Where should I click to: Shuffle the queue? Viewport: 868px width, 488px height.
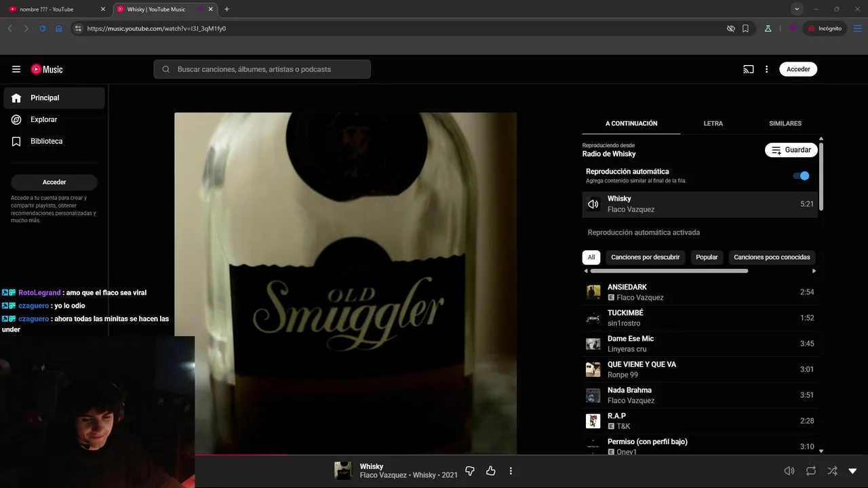832,471
